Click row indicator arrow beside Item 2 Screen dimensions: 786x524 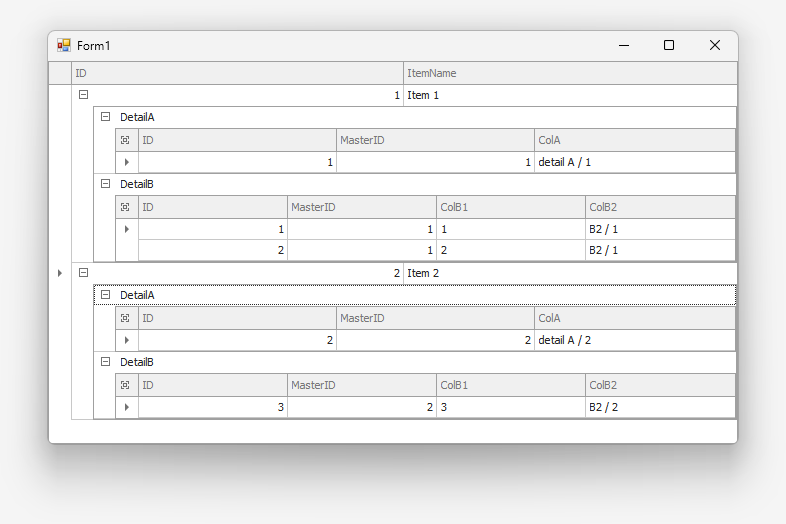(x=60, y=273)
